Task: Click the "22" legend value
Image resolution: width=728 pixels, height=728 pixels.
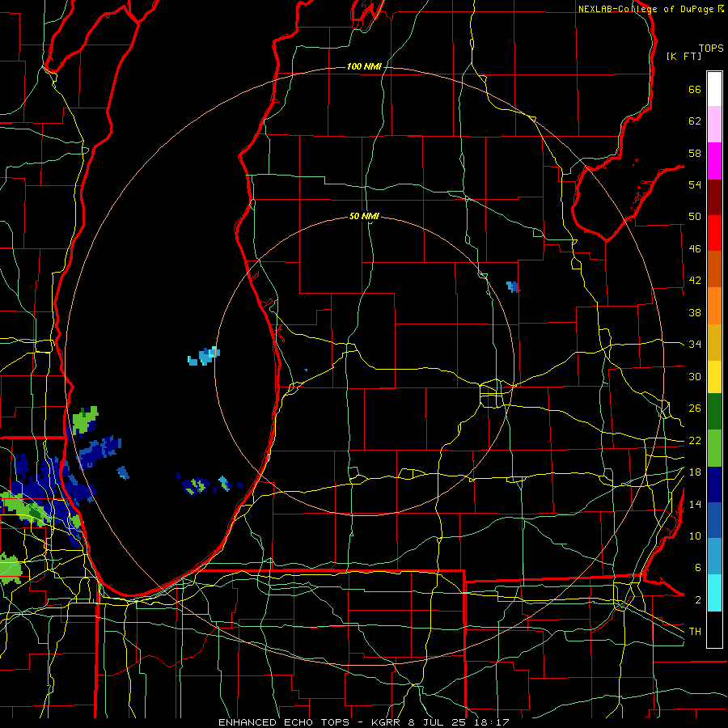Action: click(695, 441)
